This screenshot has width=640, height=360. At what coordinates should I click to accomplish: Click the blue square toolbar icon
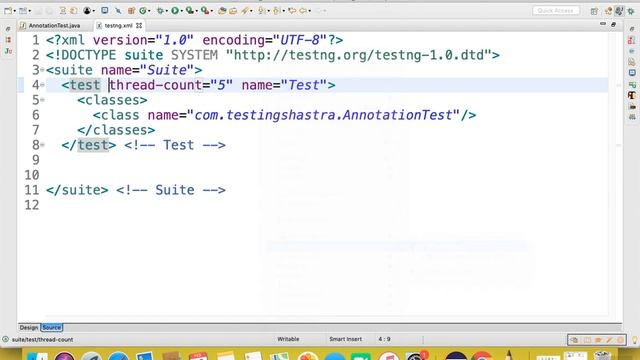tap(104, 11)
